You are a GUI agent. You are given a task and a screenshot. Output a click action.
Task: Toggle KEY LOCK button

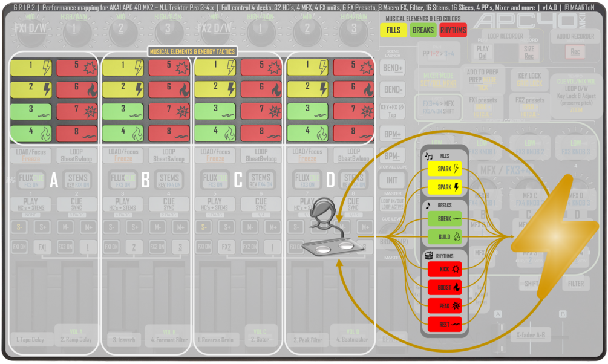(x=530, y=79)
